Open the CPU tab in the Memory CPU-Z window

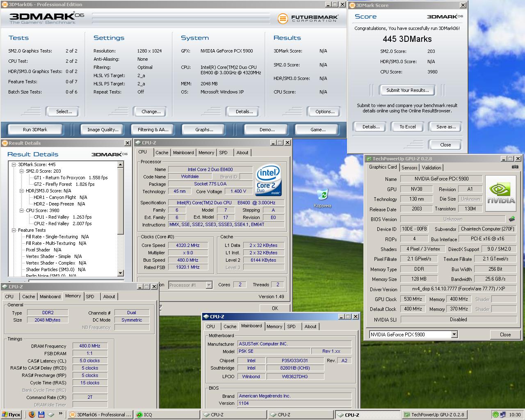coord(9,297)
